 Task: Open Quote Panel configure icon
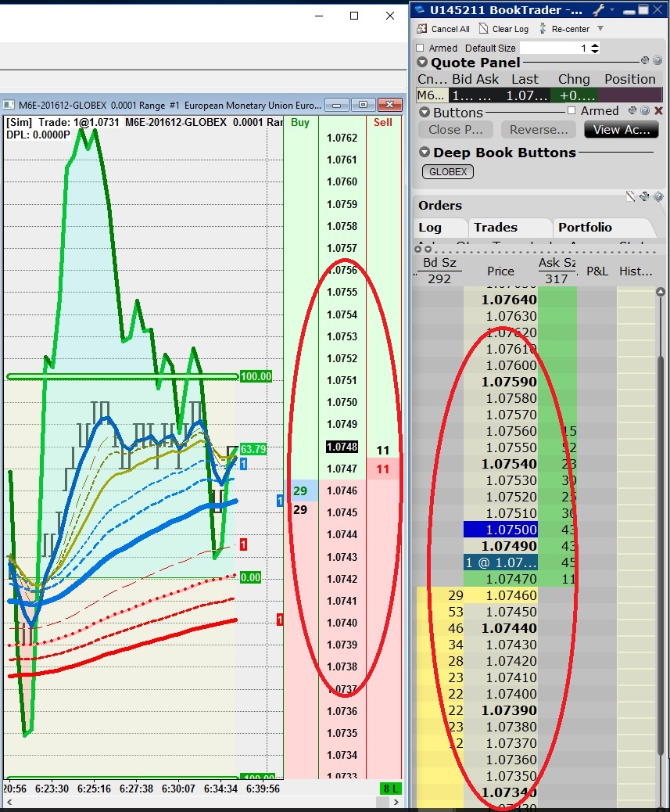[645, 60]
